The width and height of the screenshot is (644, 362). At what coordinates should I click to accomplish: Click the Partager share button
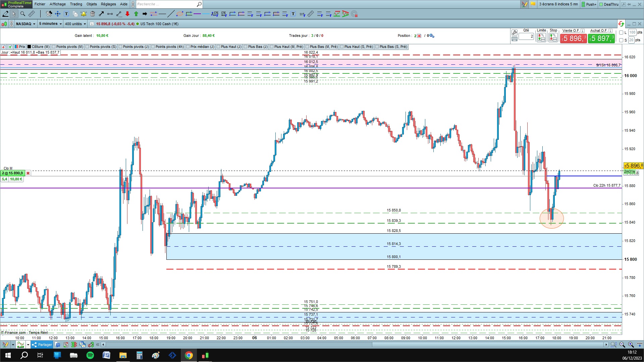click(42, 345)
